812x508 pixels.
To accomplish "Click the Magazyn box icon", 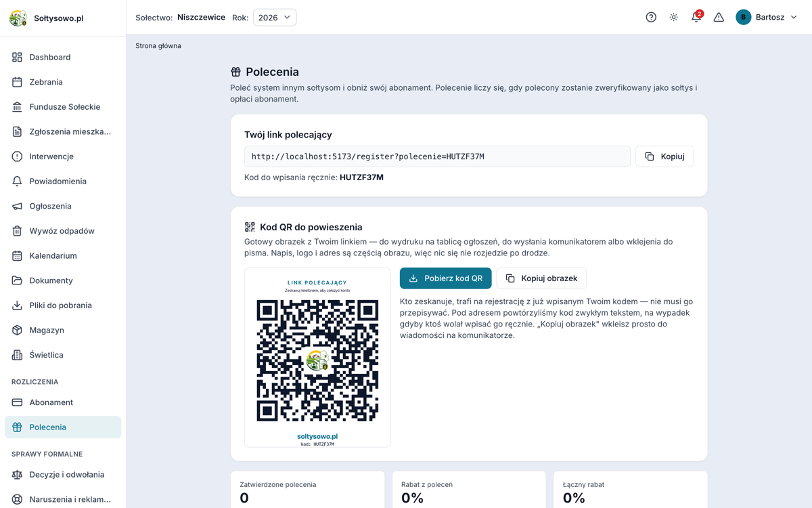I will click(17, 330).
